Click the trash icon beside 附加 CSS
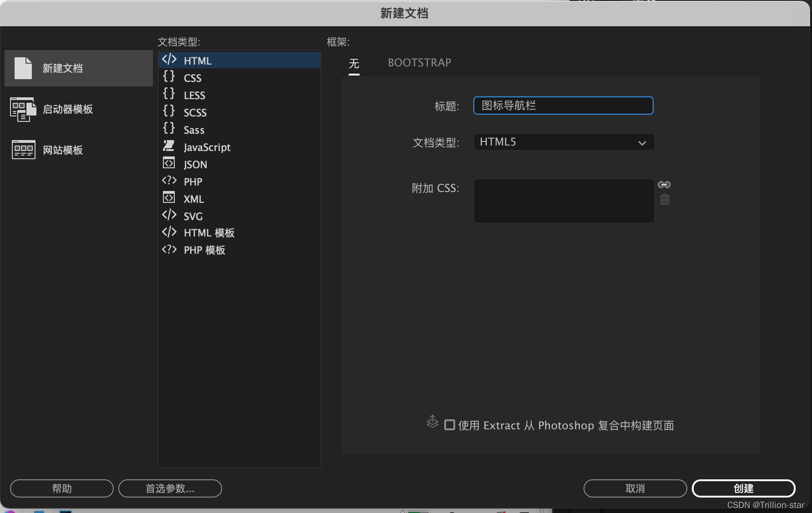The height and width of the screenshot is (513, 812). 665,199
